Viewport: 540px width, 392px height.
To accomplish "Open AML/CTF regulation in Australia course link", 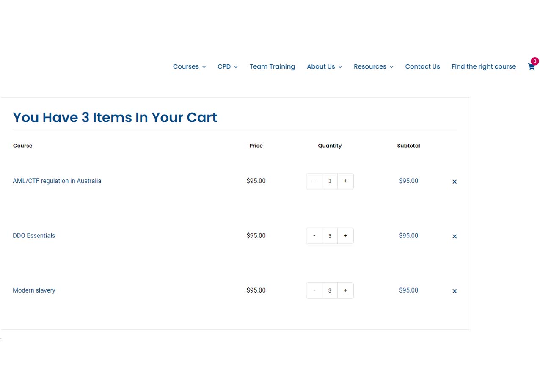I will (57, 181).
